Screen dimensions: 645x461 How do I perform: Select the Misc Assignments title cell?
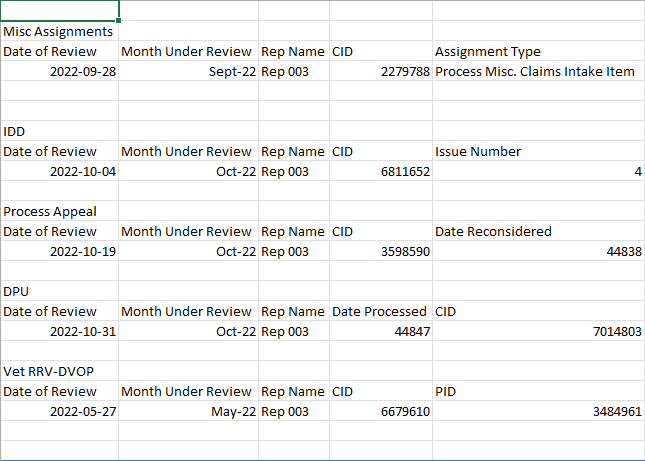[x=59, y=31]
